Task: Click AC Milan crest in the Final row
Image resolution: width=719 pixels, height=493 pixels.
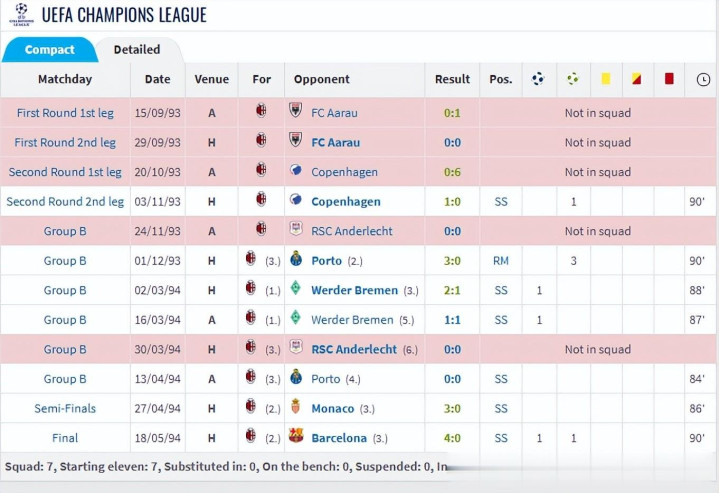Action: [x=250, y=435]
